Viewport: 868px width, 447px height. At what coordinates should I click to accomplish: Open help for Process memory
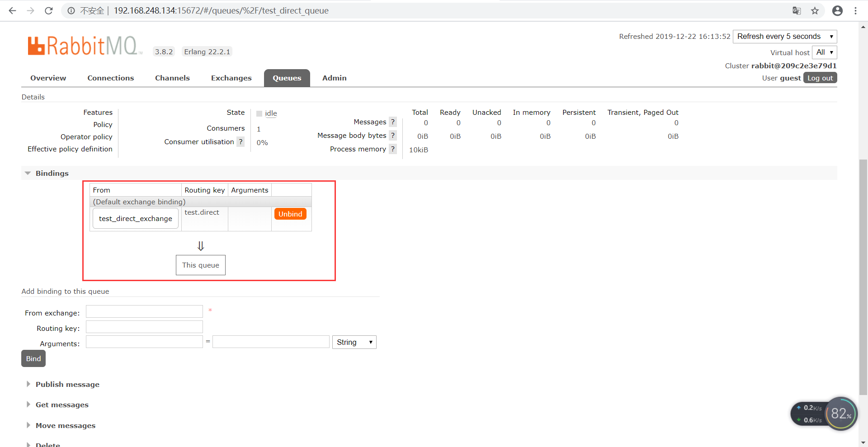(393, 149)
